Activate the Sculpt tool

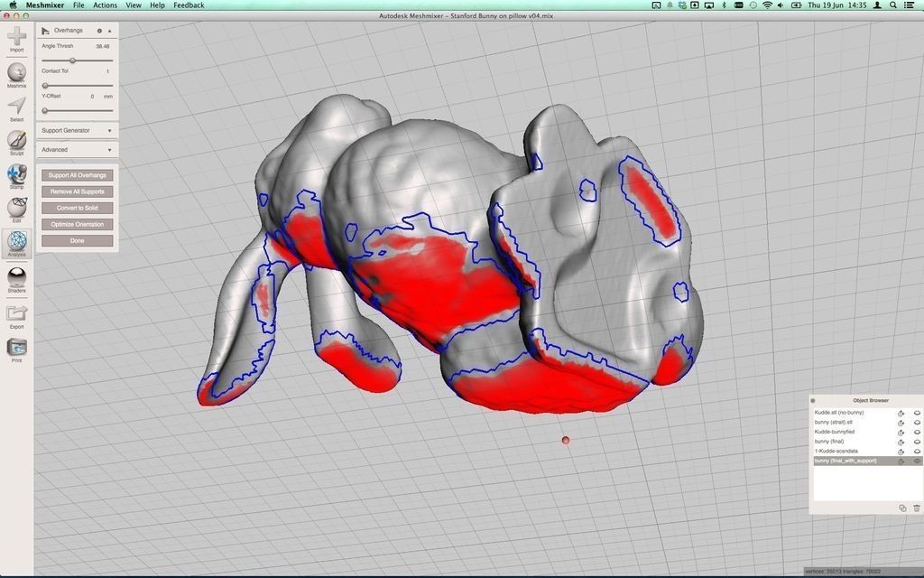click(16, 140)
